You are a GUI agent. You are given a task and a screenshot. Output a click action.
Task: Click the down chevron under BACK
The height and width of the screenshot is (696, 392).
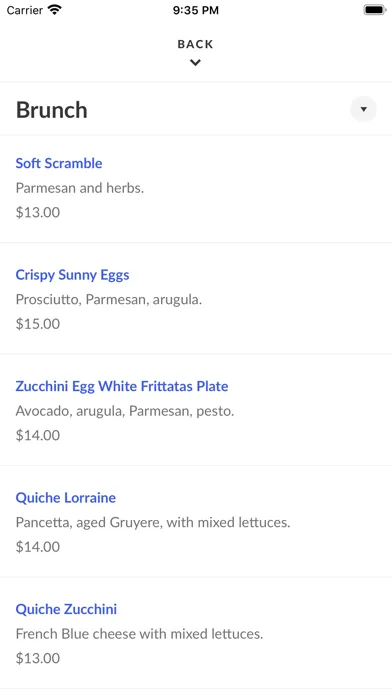[195, 63]
